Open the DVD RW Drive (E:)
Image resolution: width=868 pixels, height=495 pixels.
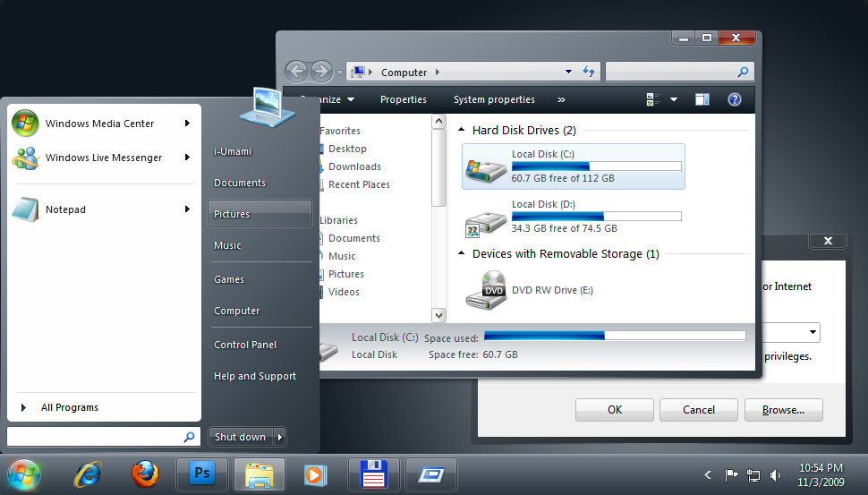[552, 291]
